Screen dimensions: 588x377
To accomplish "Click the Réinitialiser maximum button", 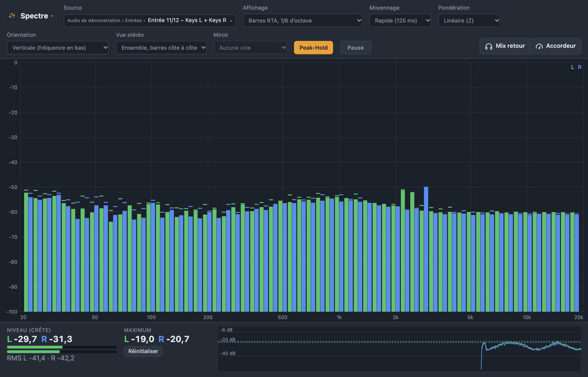I will pos(143,351).
